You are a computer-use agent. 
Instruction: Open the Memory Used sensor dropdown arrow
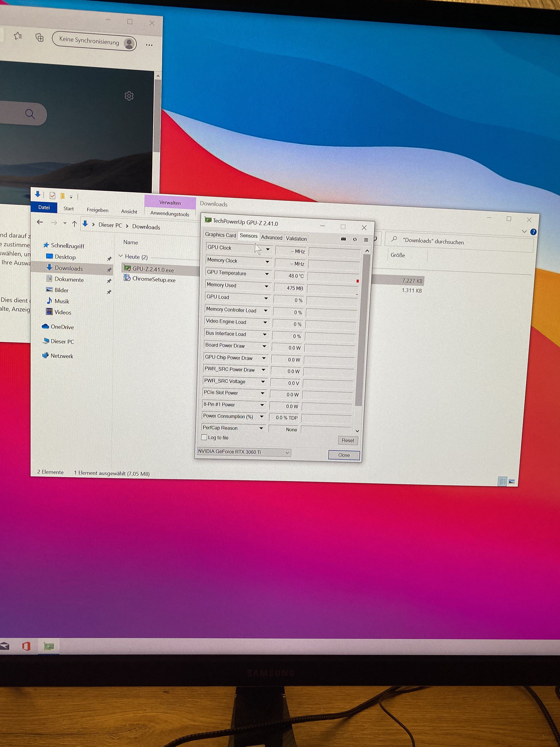coord(266,286)
